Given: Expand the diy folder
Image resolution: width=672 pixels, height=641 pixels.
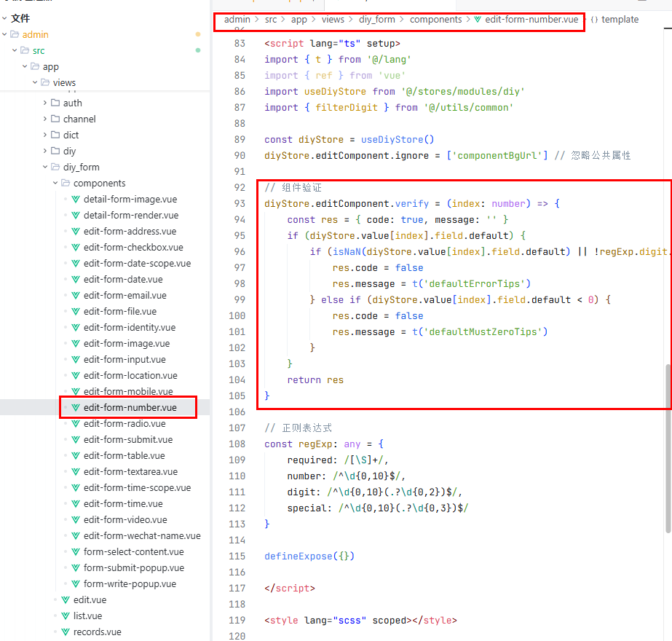Looking at the screenshot, I should 45,152.
